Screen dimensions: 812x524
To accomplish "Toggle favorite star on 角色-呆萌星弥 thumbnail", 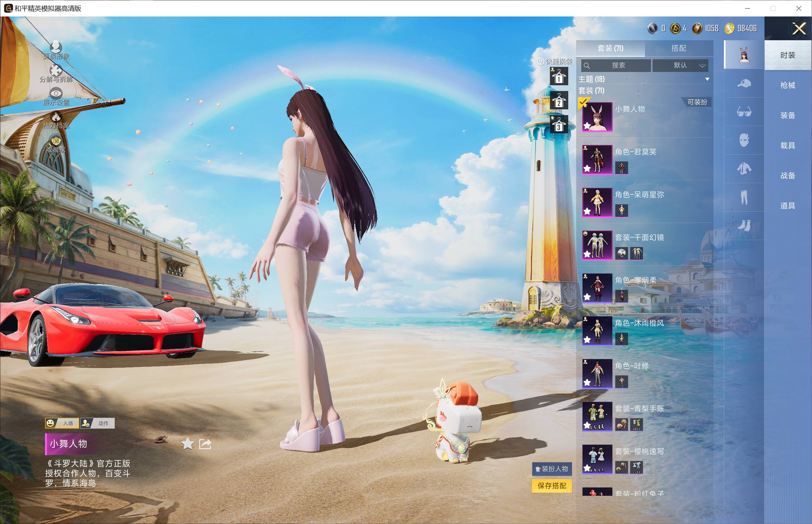I will click(587, 212).
